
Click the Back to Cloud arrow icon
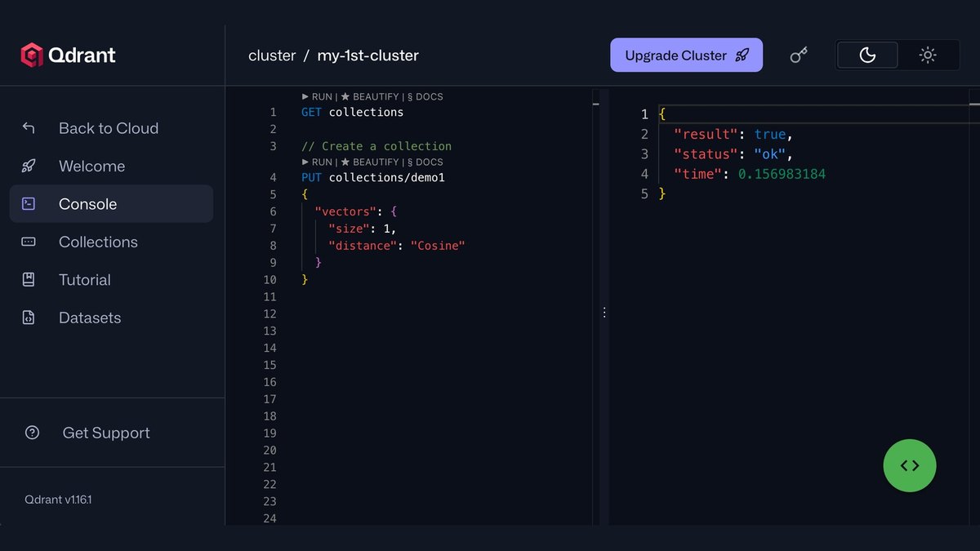click(29, 128)
